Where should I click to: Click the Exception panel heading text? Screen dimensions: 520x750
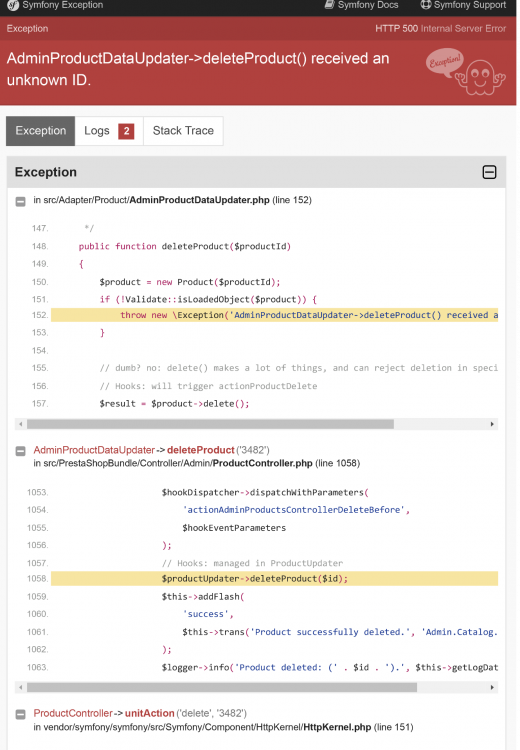click(45, 172)
